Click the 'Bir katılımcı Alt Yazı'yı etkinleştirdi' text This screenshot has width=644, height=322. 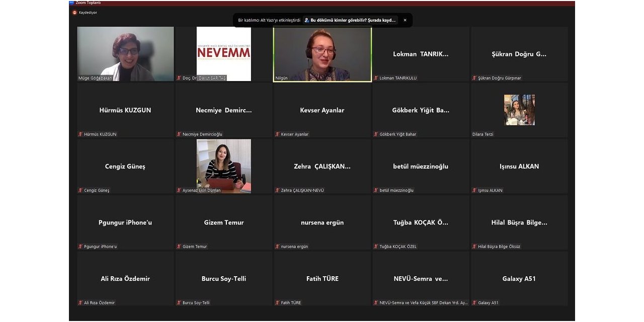(x=269, y=20)
